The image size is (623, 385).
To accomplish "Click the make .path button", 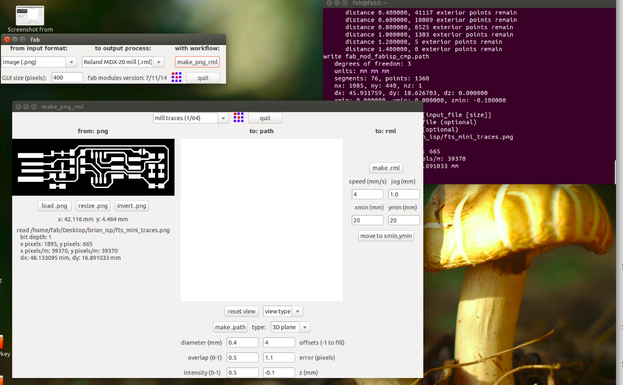I will [x=230, y=327].
